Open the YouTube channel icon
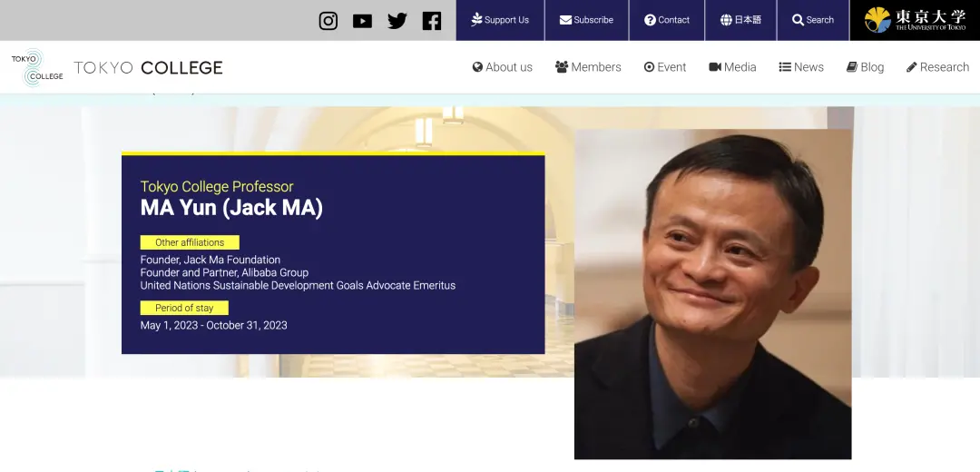The image size is (980, 472). pos(362,21)
